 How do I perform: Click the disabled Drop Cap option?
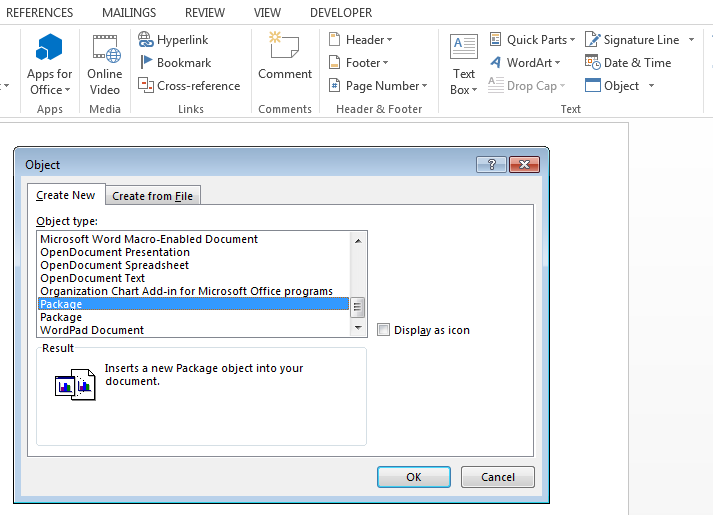click(x=527, y=85)
